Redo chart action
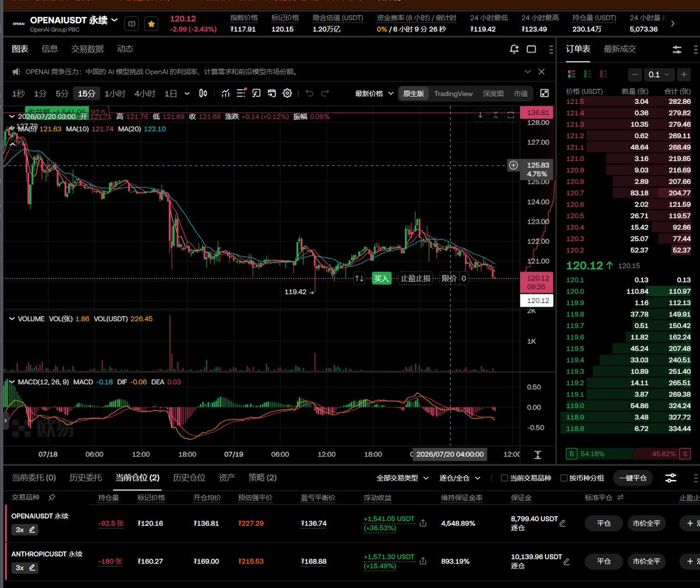This screenshot has height=588, width=700. [325, 93]
